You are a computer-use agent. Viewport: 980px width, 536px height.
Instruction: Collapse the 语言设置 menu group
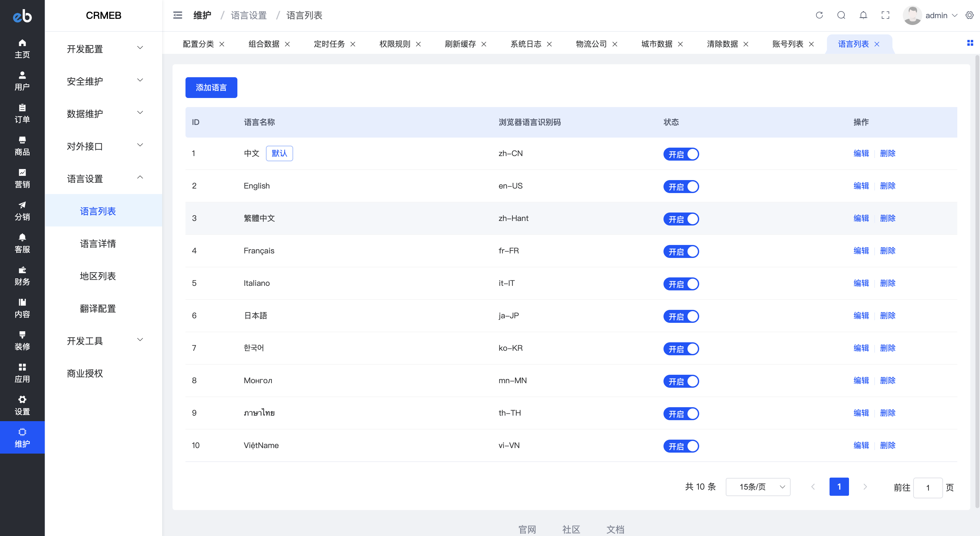click(103, 178)
